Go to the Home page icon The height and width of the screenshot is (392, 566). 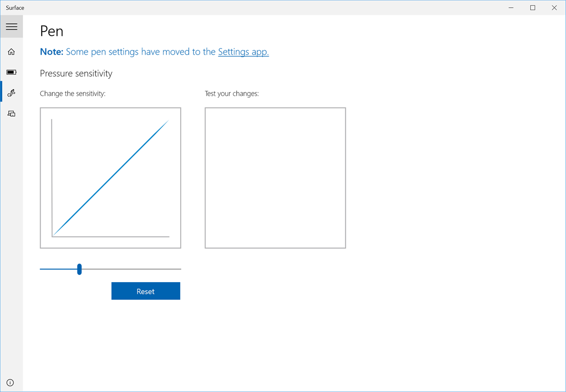pyautogui.click(x=12, y=52)
